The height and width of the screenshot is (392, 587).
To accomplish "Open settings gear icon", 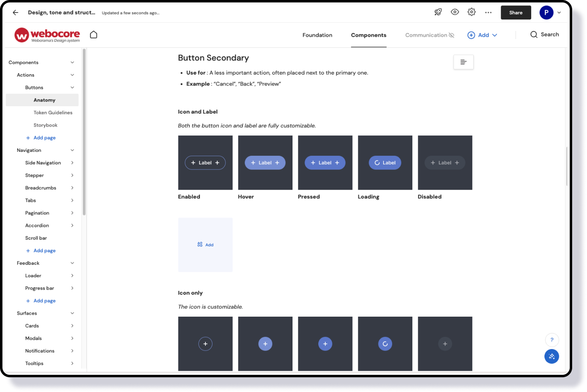I will (x=471, y=12).
